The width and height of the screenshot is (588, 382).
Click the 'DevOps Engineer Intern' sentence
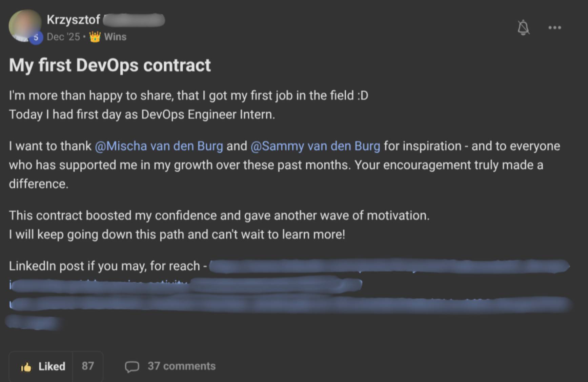[142, 115]
